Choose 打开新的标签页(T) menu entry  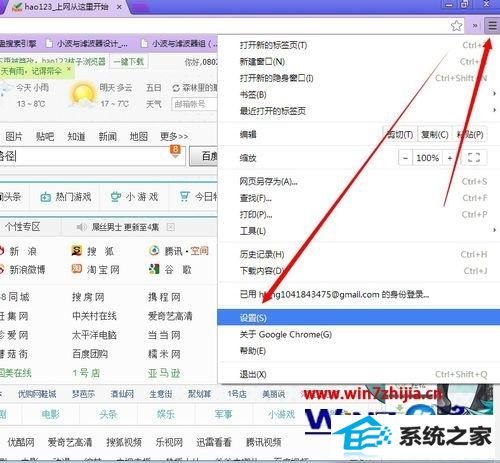click(x=359, y=45)
